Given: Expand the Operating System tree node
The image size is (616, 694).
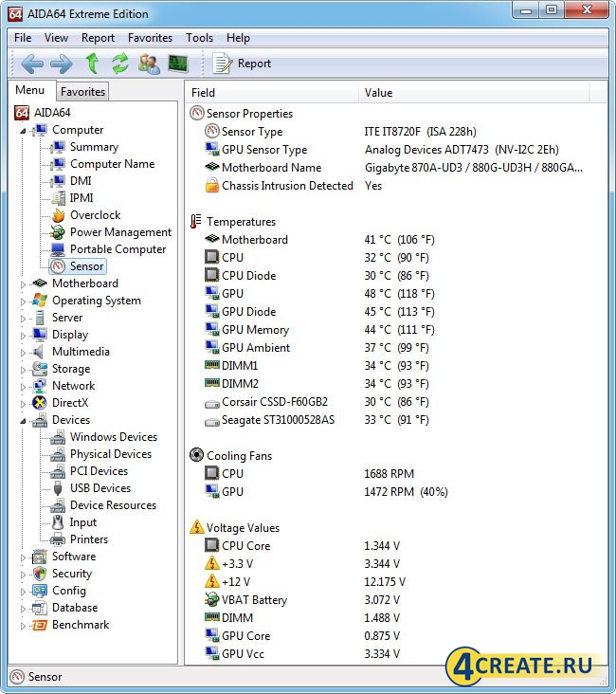Looking at the screenshot, I should (23, 301).
